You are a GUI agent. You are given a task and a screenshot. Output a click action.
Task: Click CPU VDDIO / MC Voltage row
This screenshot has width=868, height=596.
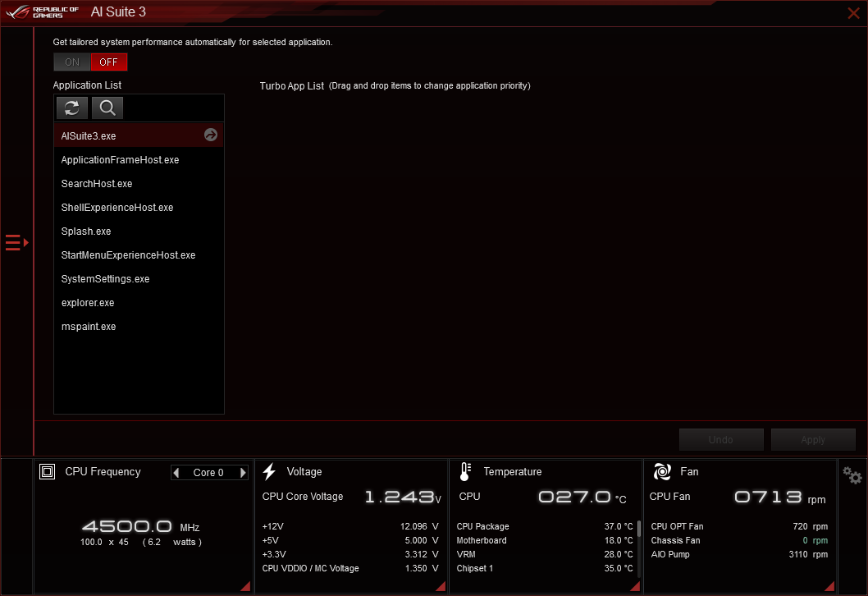click(x=350, y=568)
